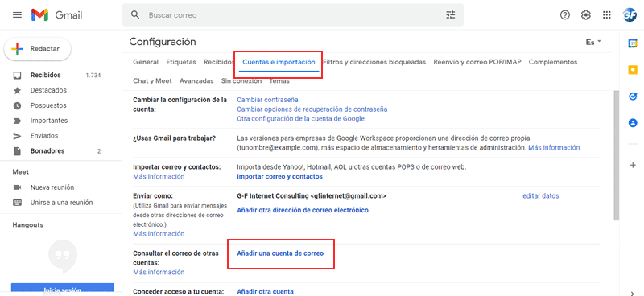Click Añadir otra dirección de correo electrónico
Viewport: 644px width, 296px height.
pyautogui.click(x=303, y=210)
